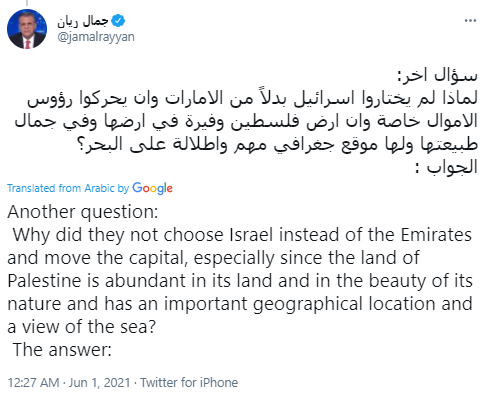This screenshot has width=488, height=397.
Task: Click the Arabic display name جمال ريان
Action: [82, 21]
